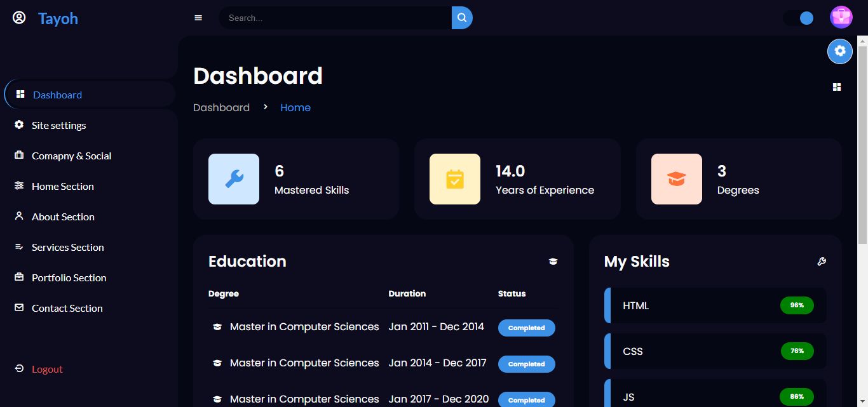Screen dimensions: 868x407
Task: Click the JS skill row
Action: tap(715, 394)
